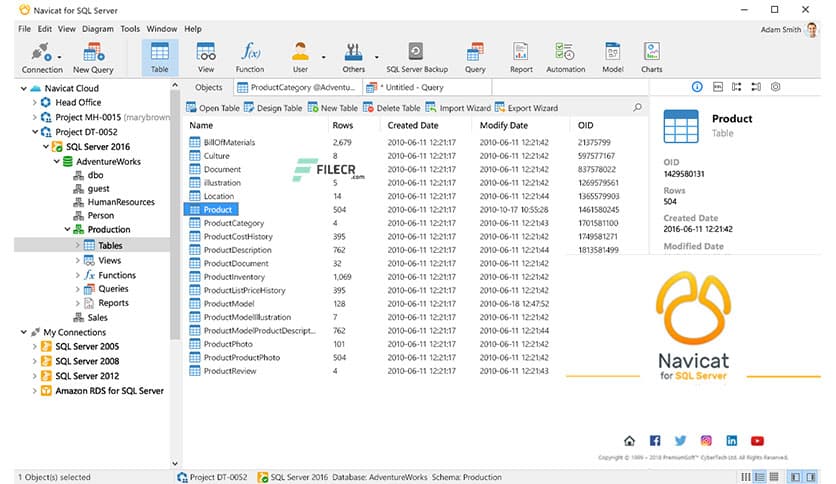Click the Open Table button
This screenshot has width=836, height=484.
click(x=213, y=108)
